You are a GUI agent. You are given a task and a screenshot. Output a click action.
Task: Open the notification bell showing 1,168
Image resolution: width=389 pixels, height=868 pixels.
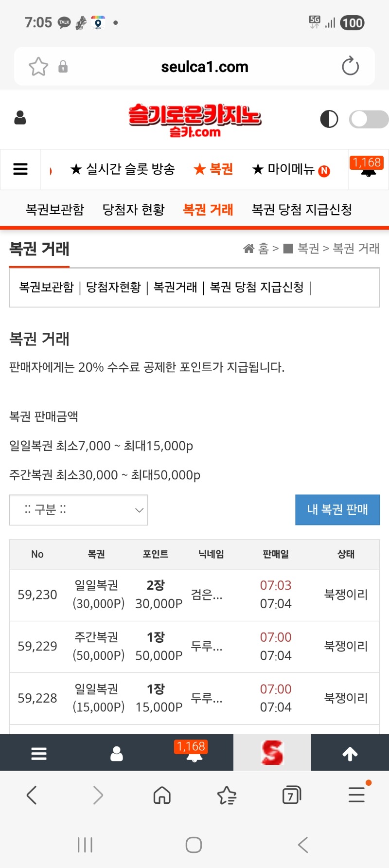[367, 169]
